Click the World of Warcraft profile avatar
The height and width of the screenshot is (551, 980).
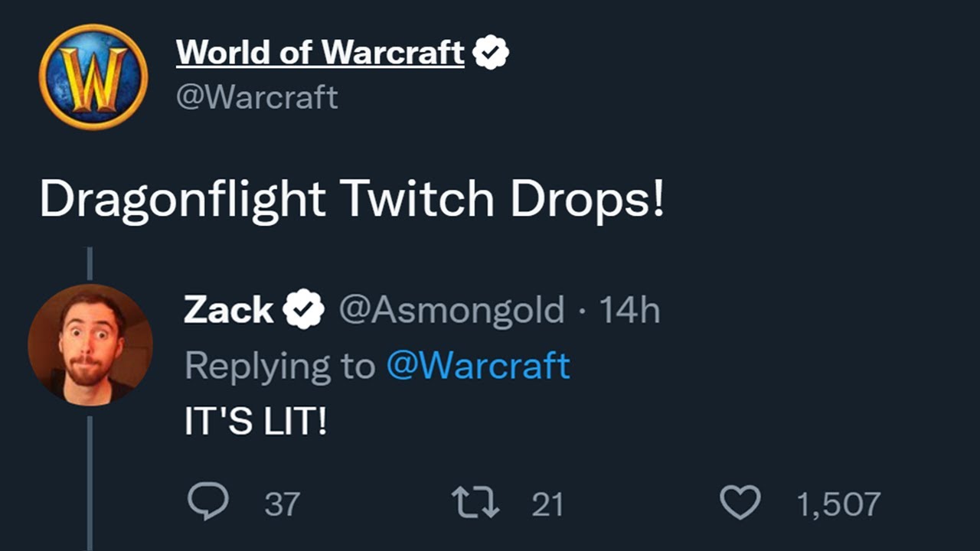coord(93,77)
